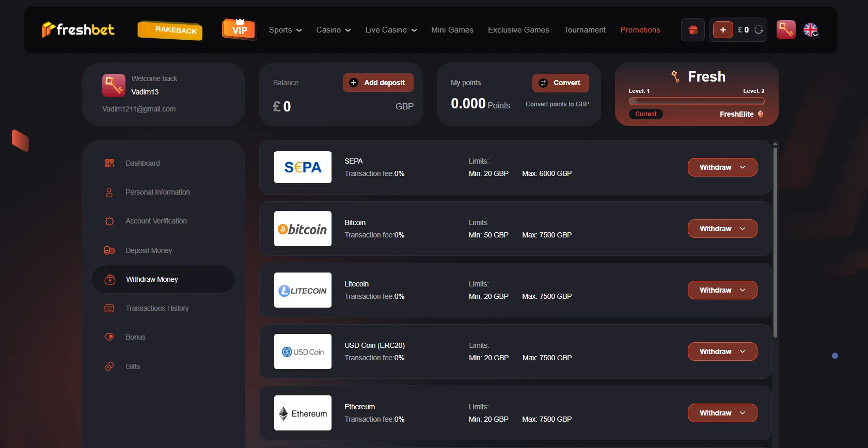Open Mini Games page
868x448 pixels.
(x=452, y=30)
